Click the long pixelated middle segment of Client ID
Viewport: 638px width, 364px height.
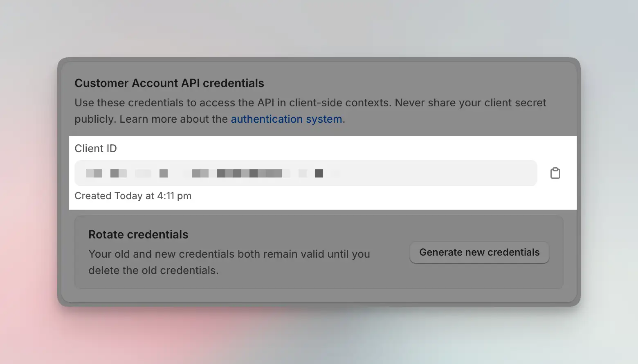[x=249, y=173]
